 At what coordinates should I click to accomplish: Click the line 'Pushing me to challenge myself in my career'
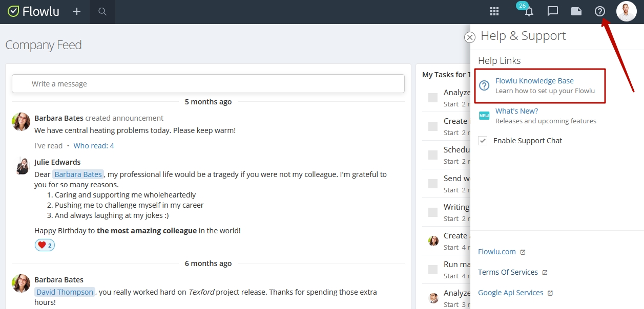click(129, 205)
